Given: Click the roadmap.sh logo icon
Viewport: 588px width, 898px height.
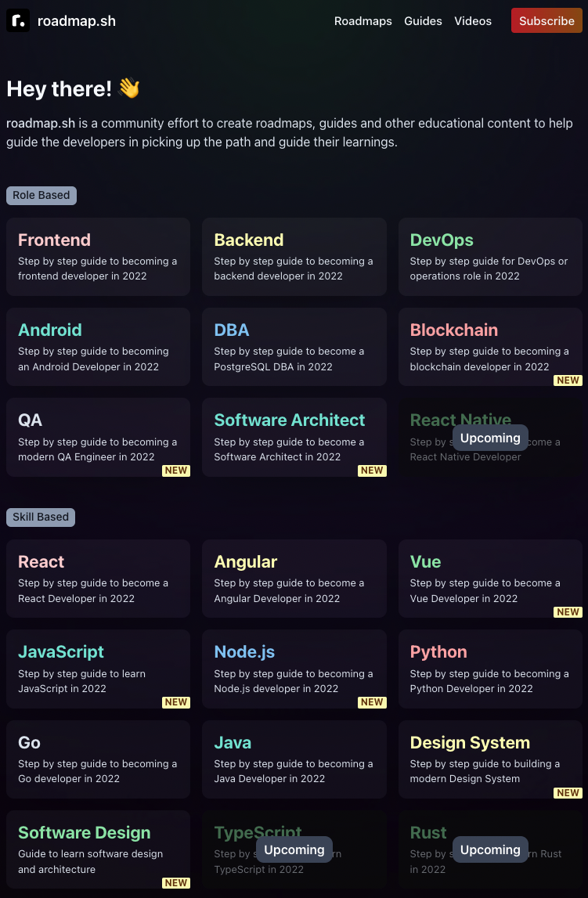Looking at the screenshot, I should click(x=18, y=21).
